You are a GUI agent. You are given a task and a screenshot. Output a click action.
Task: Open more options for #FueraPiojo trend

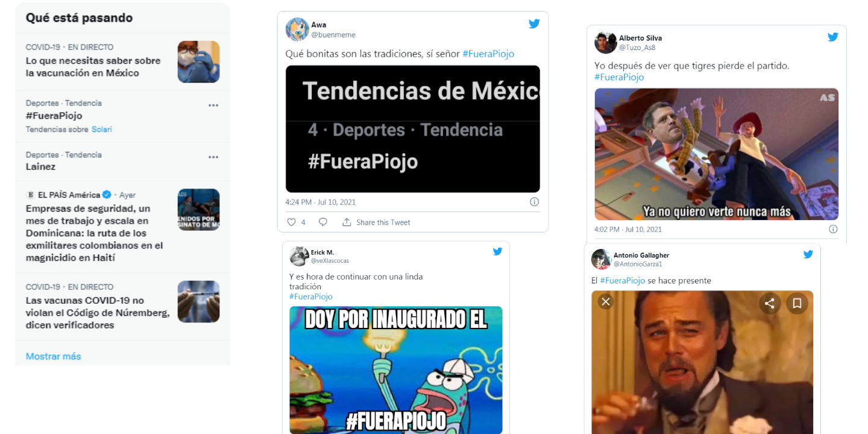[x=213, y=105]
